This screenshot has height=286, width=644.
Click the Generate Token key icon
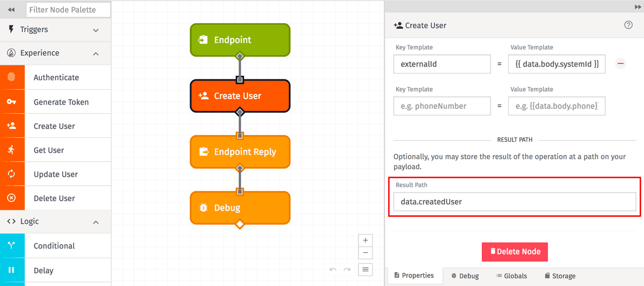pos(12,102)
